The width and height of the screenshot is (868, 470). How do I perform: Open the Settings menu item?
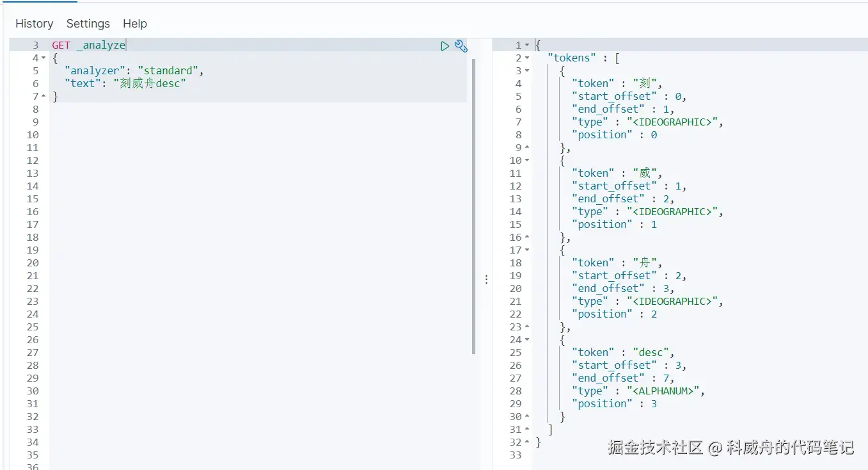pyautogui.click(x=88, y=24)
